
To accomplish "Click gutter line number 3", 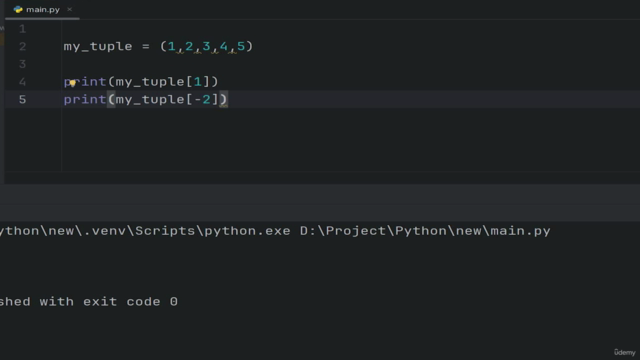I will (22, 64).
